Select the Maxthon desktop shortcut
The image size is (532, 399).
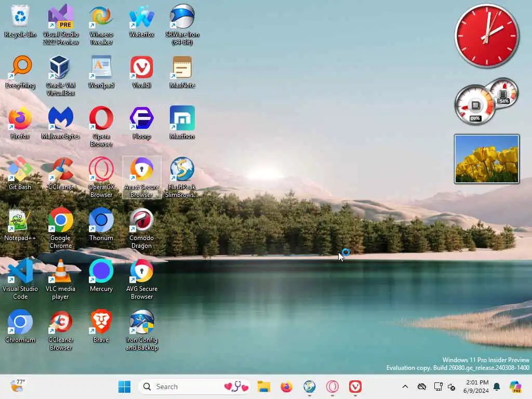click(x=182, y=123)
